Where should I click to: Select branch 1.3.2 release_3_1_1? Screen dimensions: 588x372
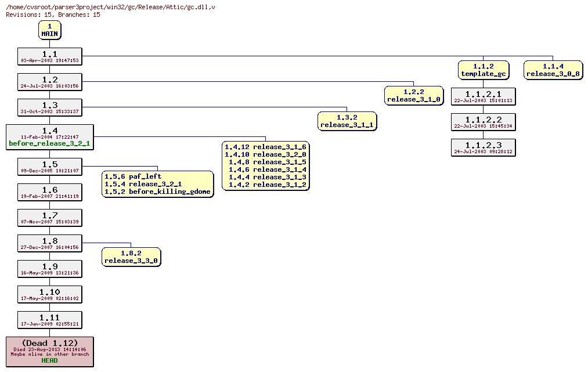[x=347, y=121]
